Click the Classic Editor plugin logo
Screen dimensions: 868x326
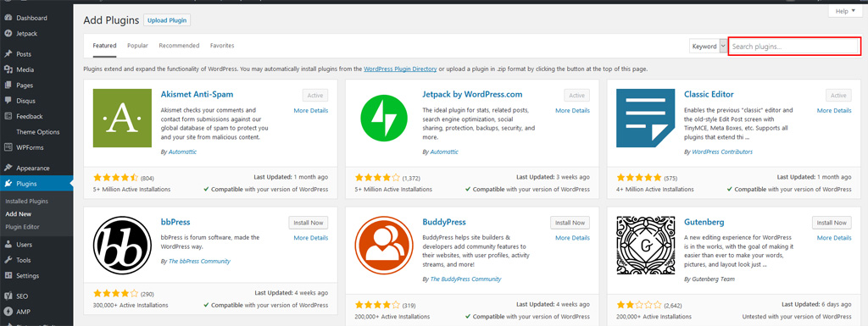645,119
